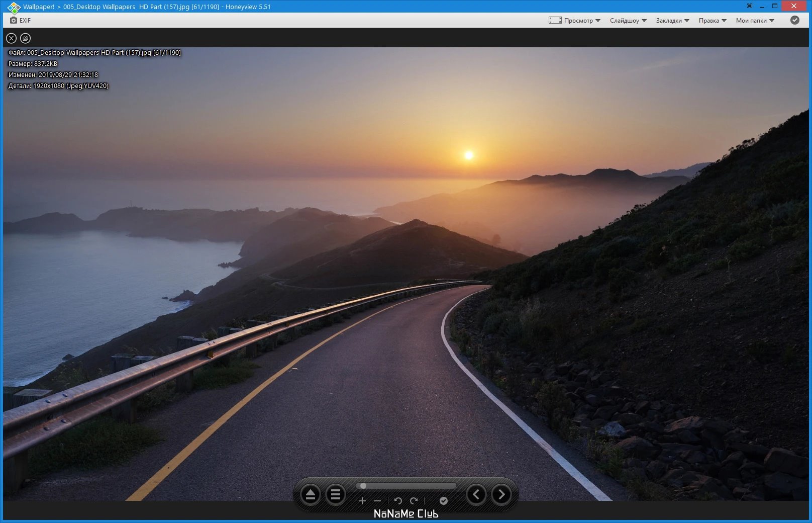Expand the Слайдшоу dropdown
Screen dimensions: 812x523
628,21
